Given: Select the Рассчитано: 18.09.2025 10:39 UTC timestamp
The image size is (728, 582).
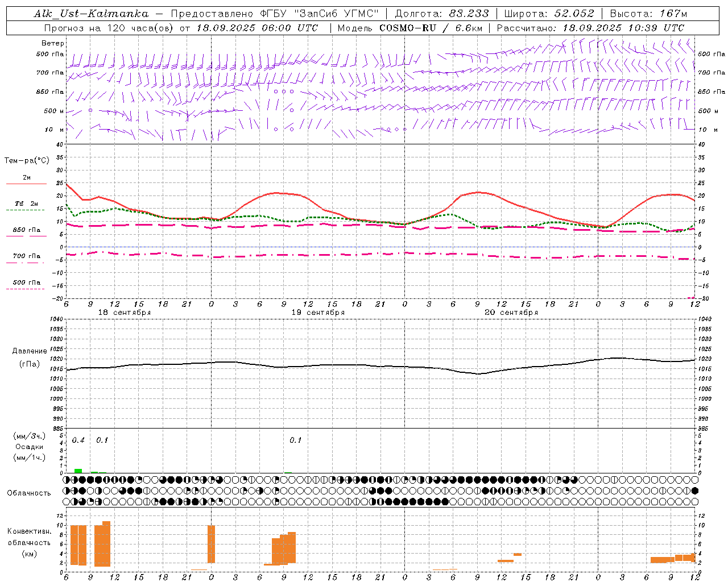Looking at the screenshot, I should click(x=590, y=28).
